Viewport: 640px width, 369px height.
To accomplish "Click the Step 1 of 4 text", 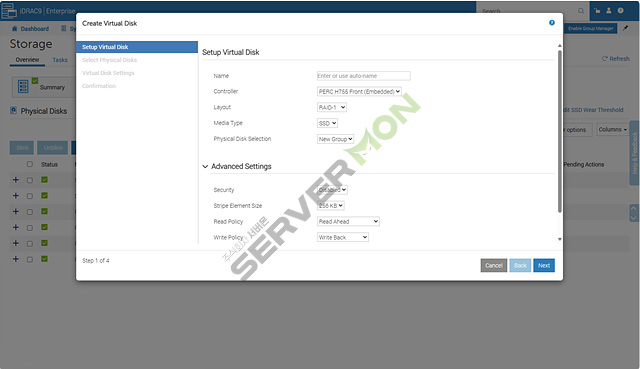I will [96, 260].
